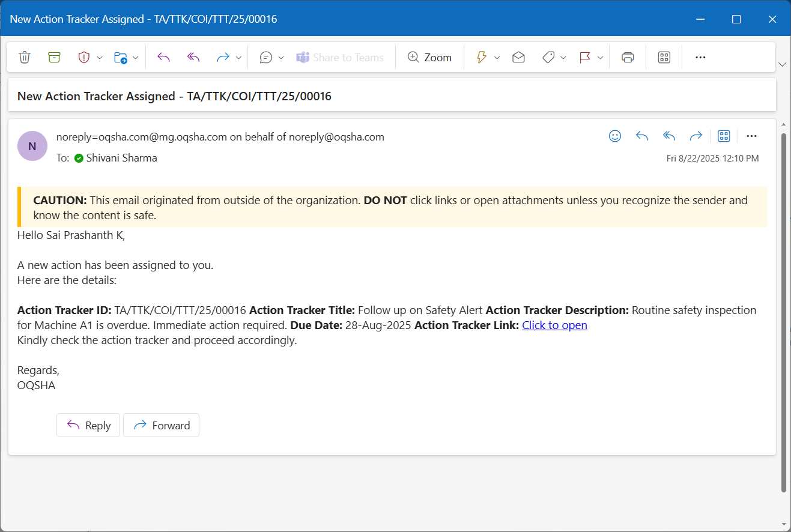The height and width of the screenshot is (532, 791).
Task: Open the "Click to open" tracker link
Action: [x=554, y=325]
